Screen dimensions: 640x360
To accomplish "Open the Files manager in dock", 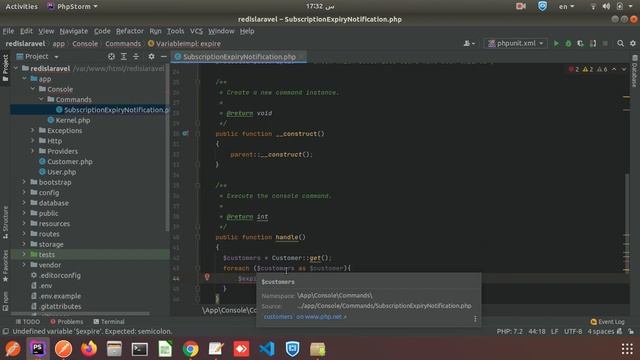I will pos(114,349).
